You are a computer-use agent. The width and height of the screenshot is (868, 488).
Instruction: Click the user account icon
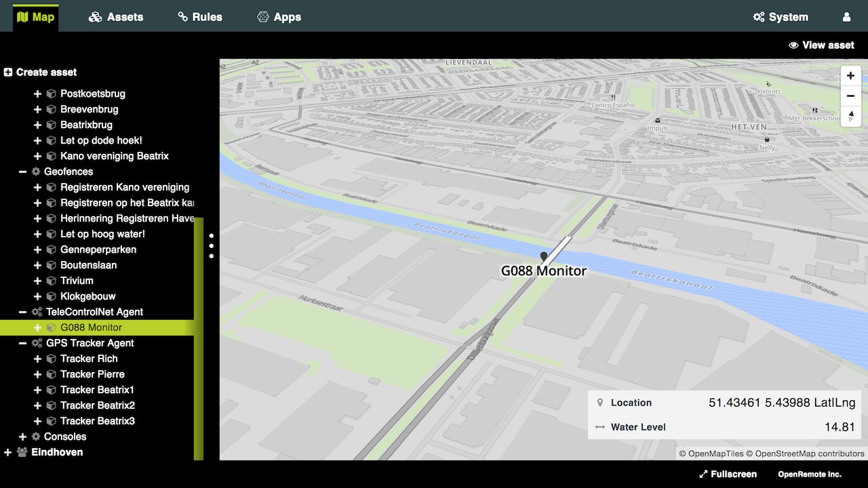(846, 17)
